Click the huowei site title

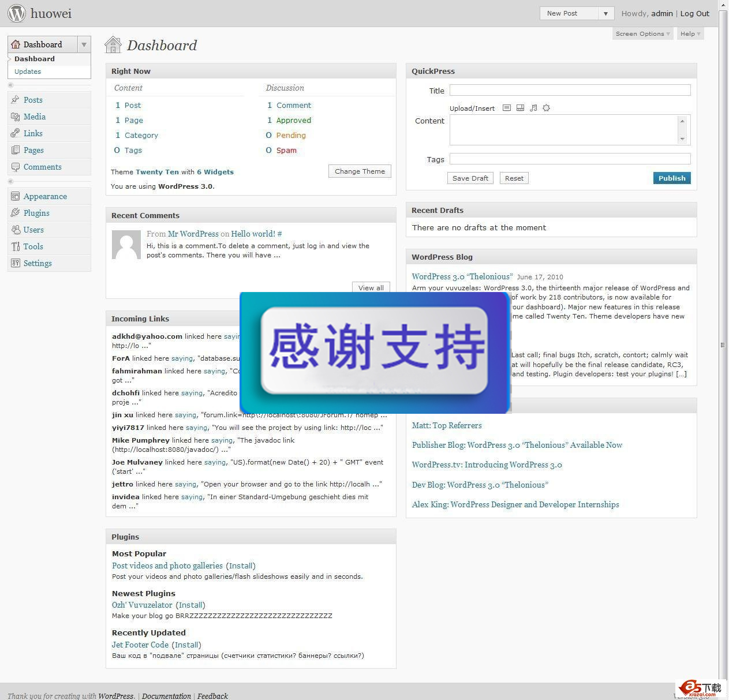coord(51,13)
